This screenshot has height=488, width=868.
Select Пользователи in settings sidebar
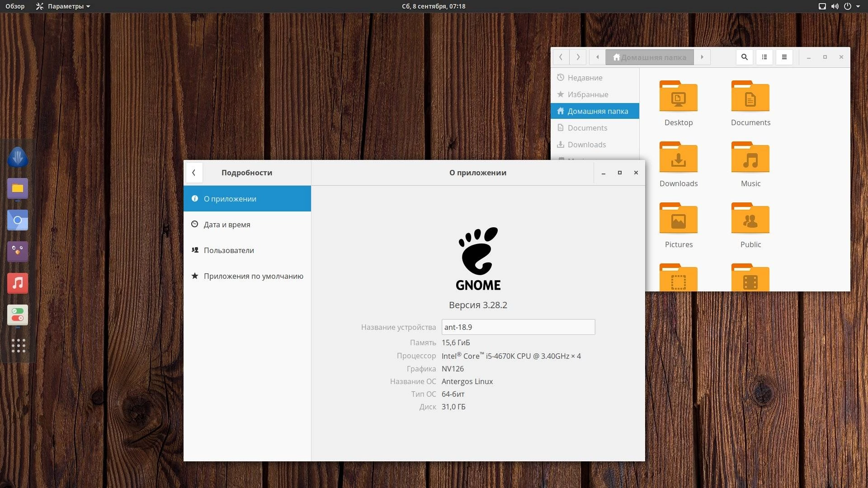tap(247, 250)
